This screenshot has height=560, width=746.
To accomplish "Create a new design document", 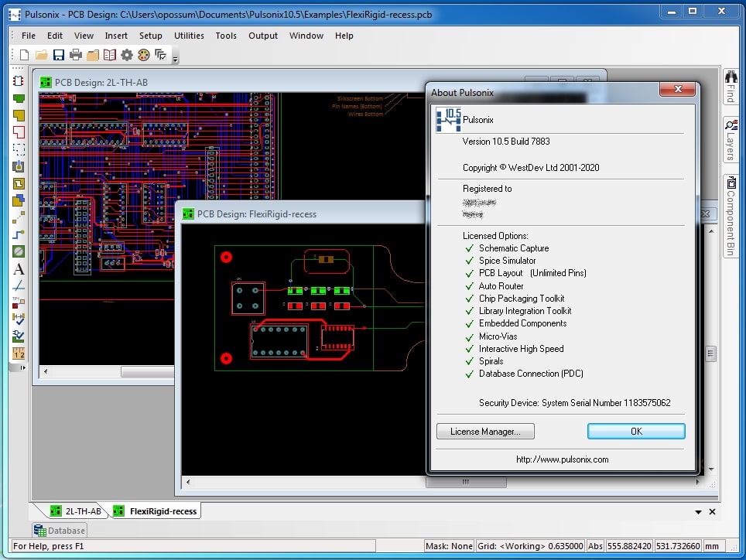I will click(24, 55).
